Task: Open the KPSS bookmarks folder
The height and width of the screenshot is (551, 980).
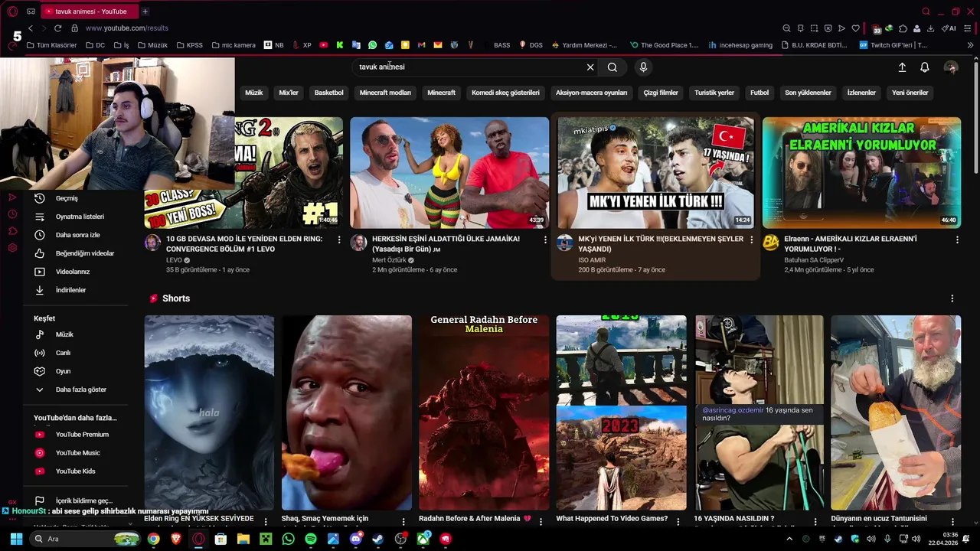Action: coord(190,45)
